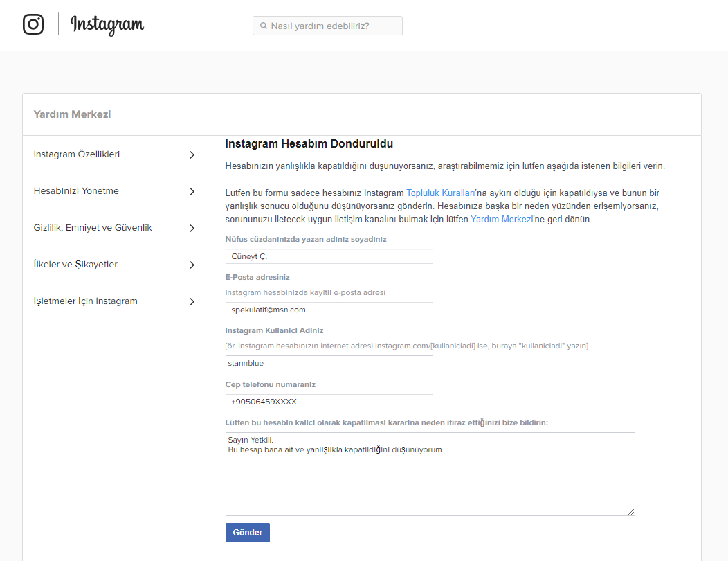Click the Instagram camera logo icon

pyautogui.click(x=33, y=24)
